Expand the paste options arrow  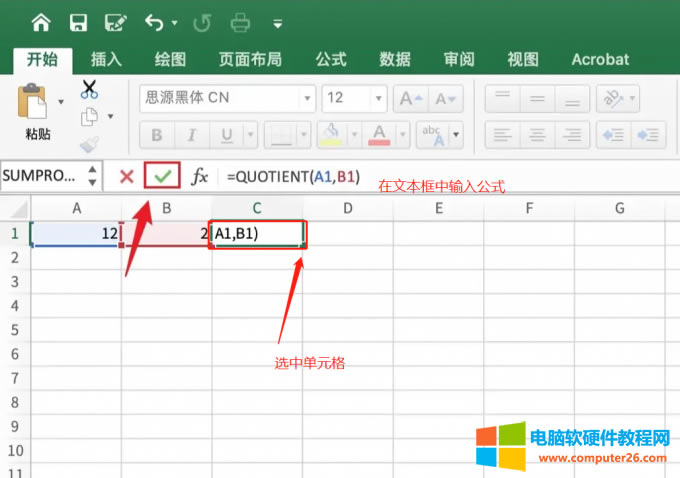[61, 102]
